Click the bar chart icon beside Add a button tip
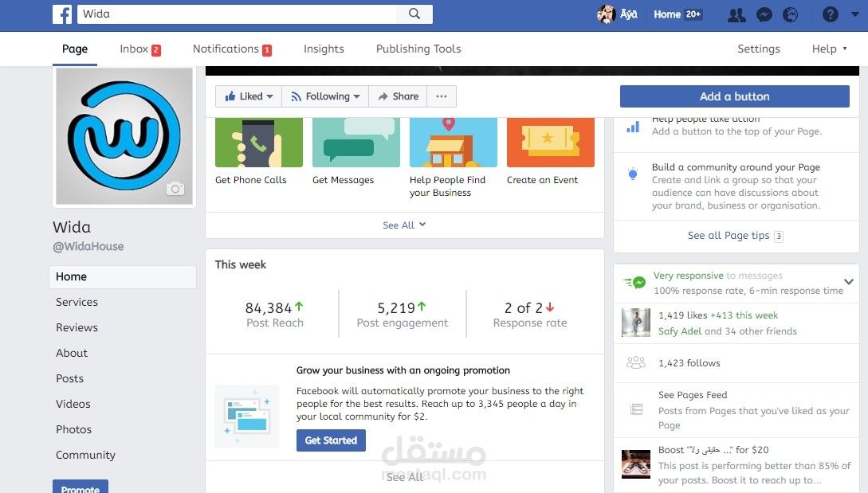868x493 pixels. point(633,127)
